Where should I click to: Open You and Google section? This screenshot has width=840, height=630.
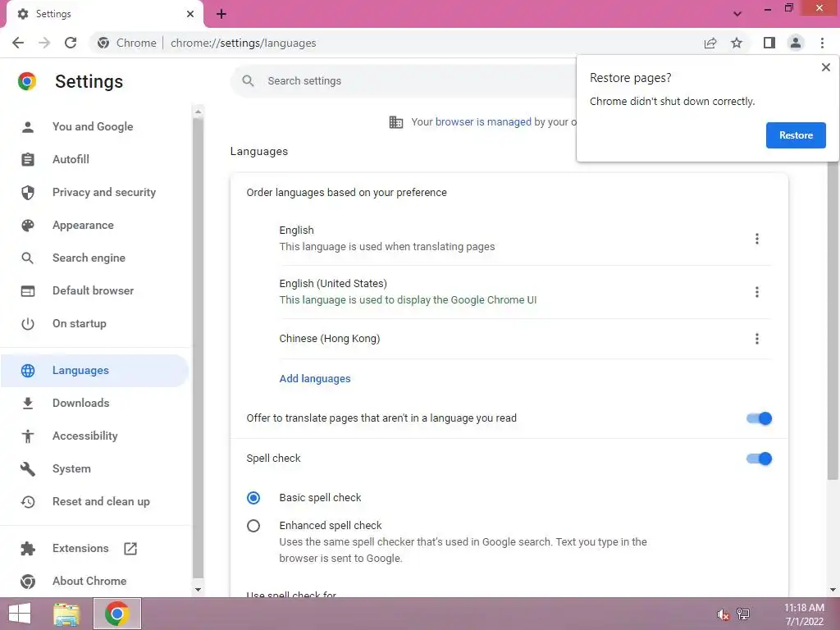point(93,126)
